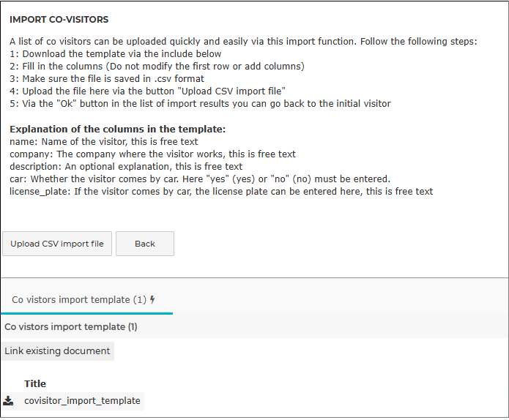
Task: Click step 2 text about filling in columns
Action: (157, 66)
